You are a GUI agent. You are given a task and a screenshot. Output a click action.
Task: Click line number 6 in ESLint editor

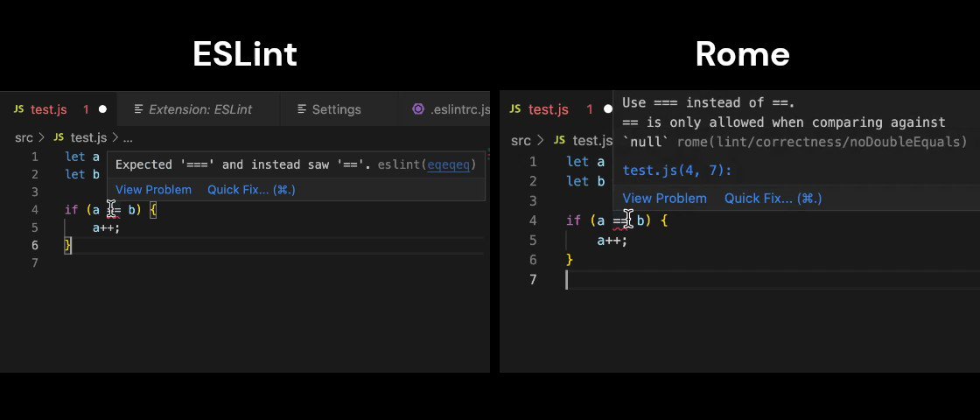(34, 245)
